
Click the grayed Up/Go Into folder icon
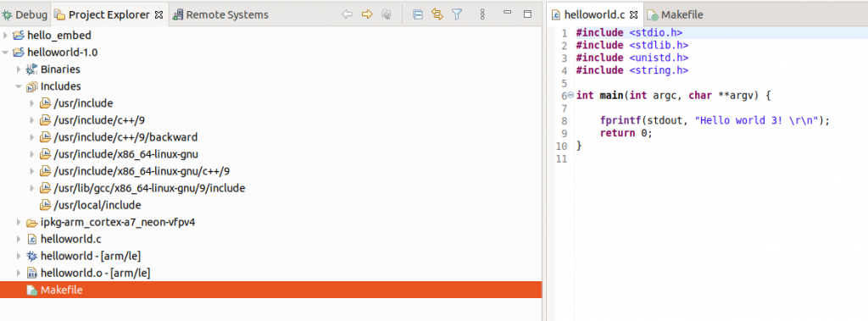coord(387,14)
